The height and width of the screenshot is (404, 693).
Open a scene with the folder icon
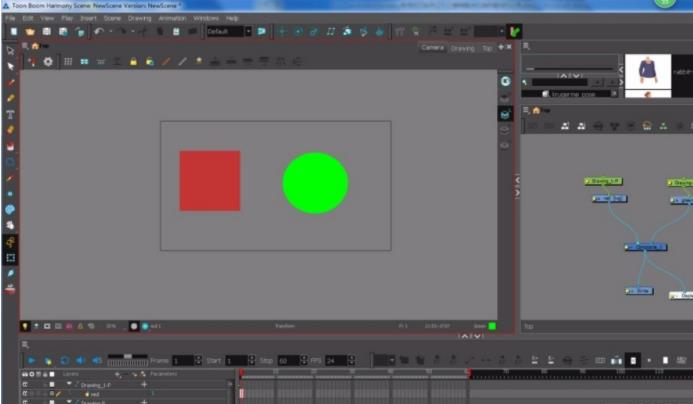[30, 31]
